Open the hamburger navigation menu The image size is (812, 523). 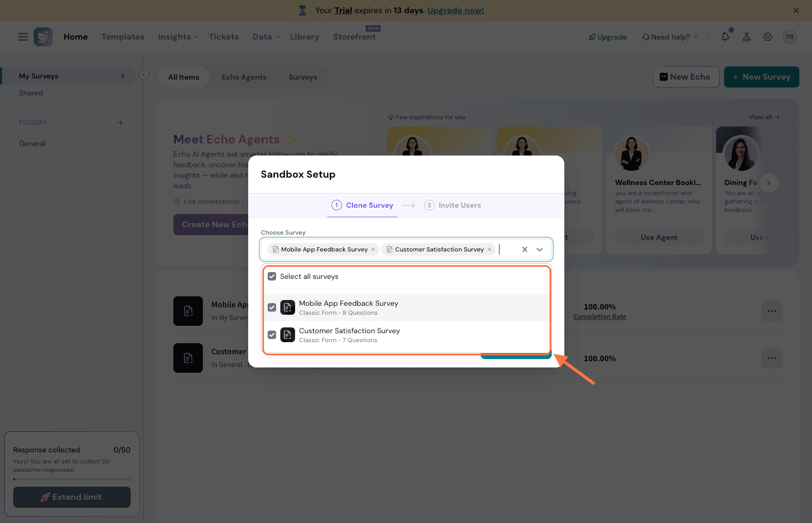(23, 37)
